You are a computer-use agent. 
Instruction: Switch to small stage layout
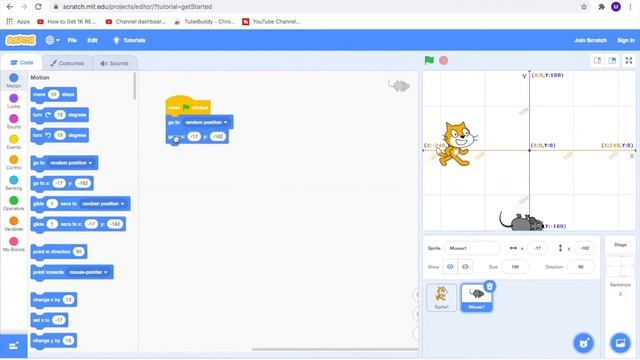click(597, 60)
